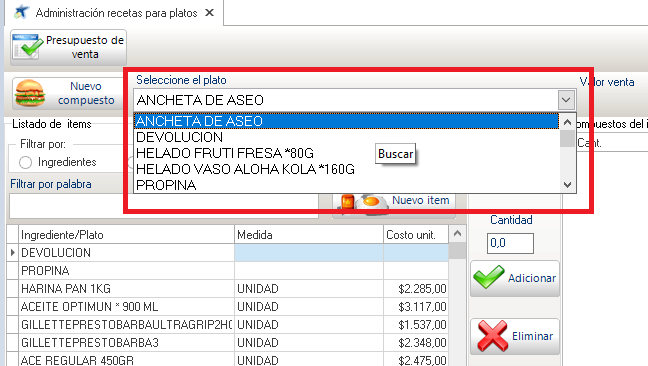
Task: Click the Adicionar button label
Action: tap(532, 278)
